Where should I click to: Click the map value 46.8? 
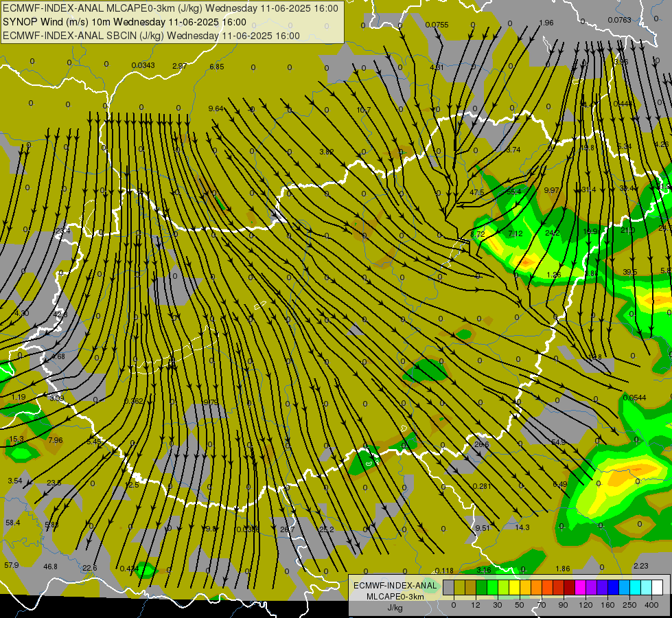(50, 566)
